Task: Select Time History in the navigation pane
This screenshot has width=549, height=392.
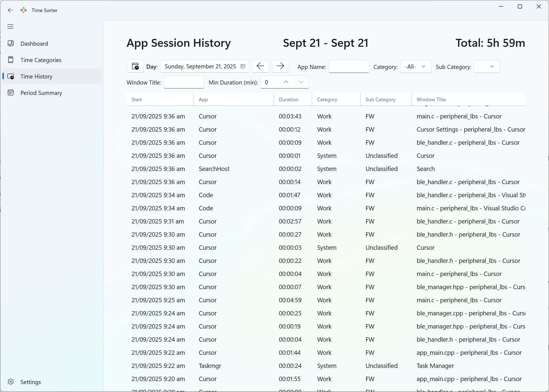Action: pyautogui.click(x=36, y=76)
